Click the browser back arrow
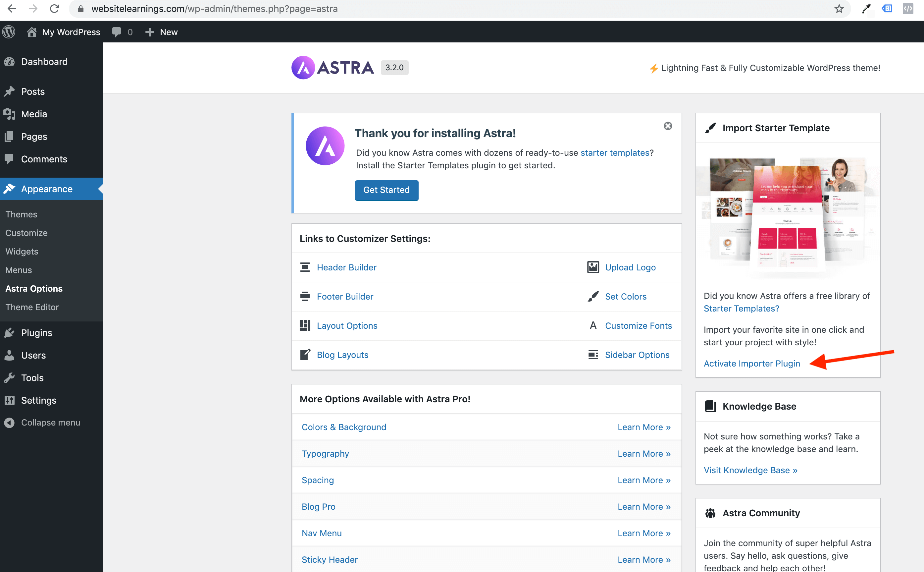Screen dimensions: 924x572 pos(12,9)
